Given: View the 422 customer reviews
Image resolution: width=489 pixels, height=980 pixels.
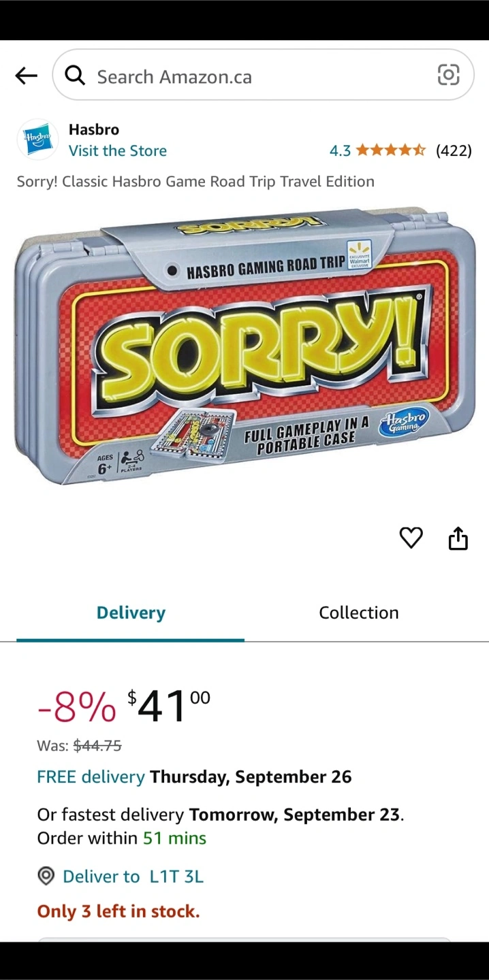Looking at the screenshot, I should pyautogui.click(x=454, y=150).
